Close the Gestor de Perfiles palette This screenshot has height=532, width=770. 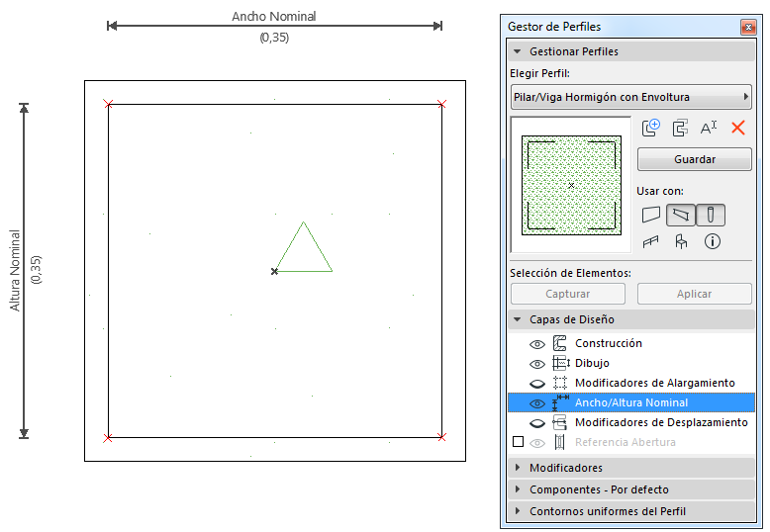point(748,27)
